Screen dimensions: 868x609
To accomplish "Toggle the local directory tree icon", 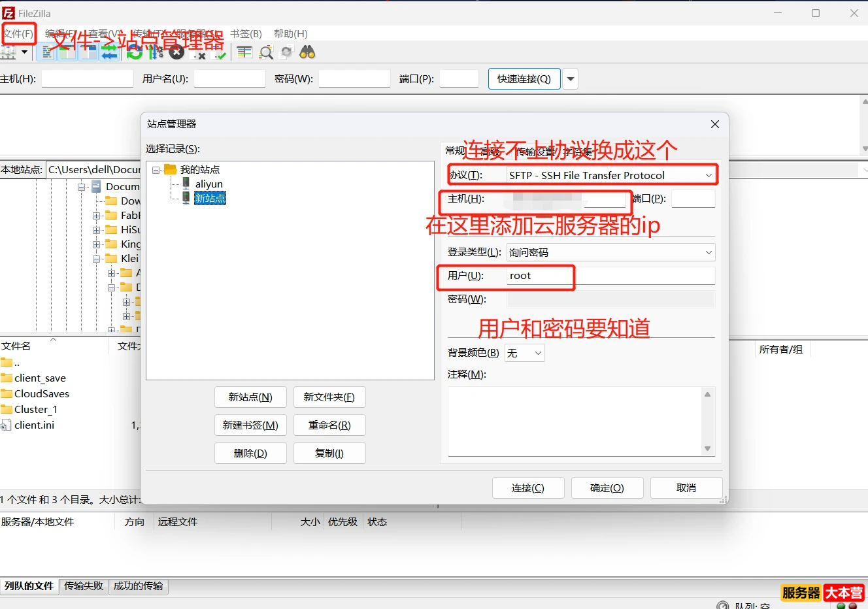I will pos(67,52).
